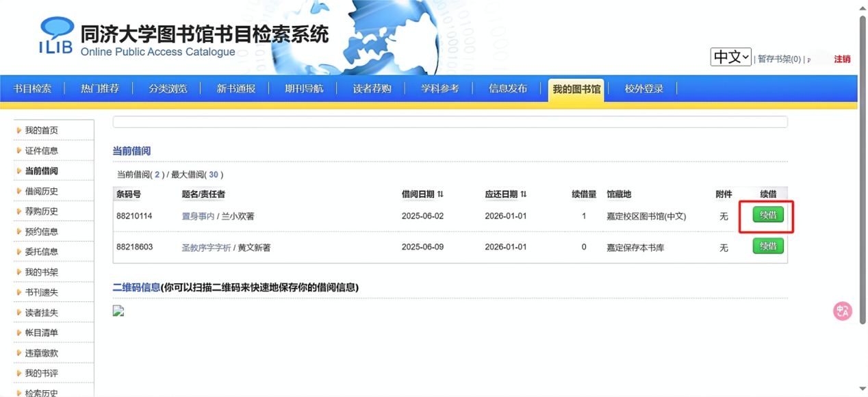Open the 读者荐购 tab
Screen dimensions: 868x397
coord(372,88)
